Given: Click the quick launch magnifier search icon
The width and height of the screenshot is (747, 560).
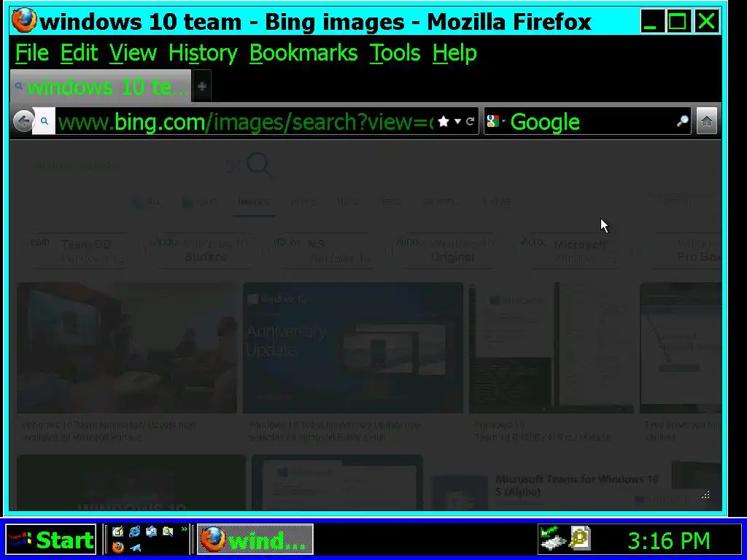Looking at the screenshot, I should (168, 532).
